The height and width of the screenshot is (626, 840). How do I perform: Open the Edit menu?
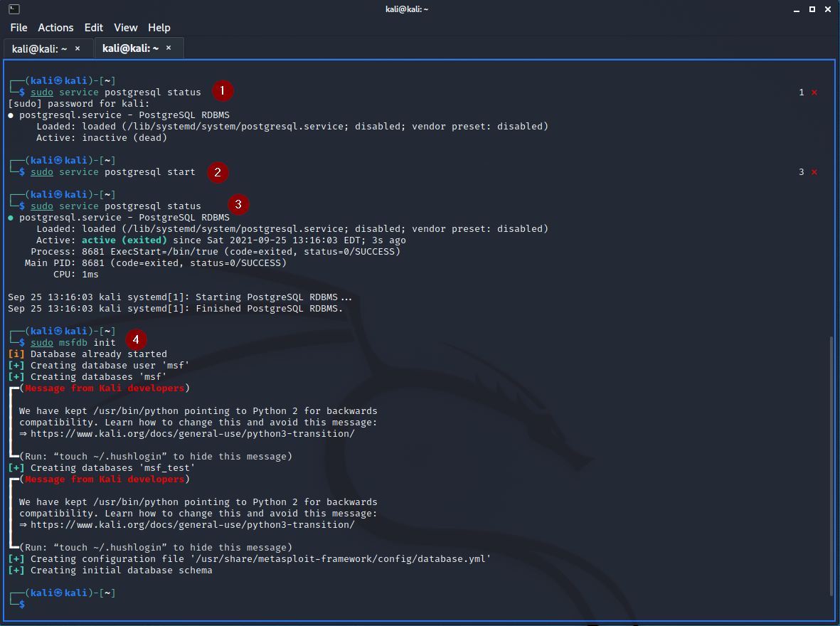(94, 28)
